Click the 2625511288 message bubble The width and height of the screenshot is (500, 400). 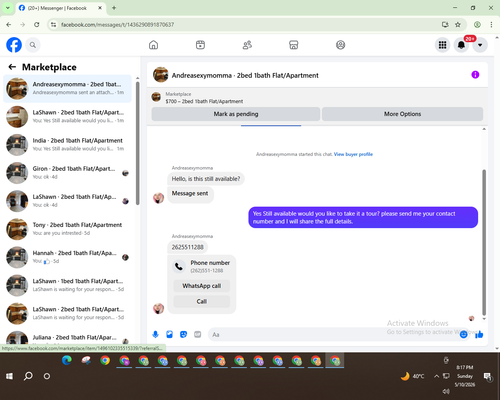coord(188,247)
